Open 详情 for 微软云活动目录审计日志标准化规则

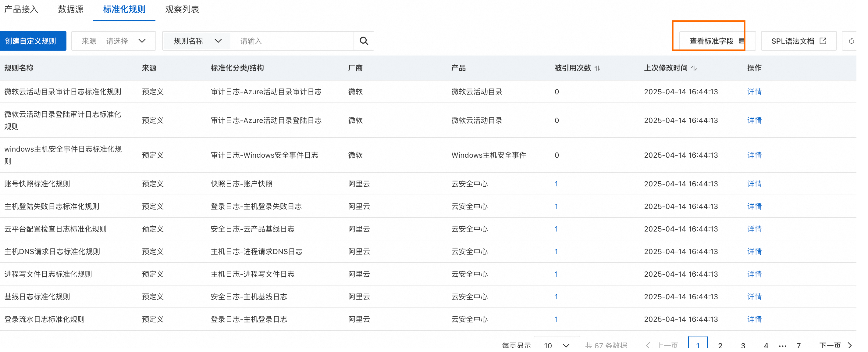coord(754,92)
